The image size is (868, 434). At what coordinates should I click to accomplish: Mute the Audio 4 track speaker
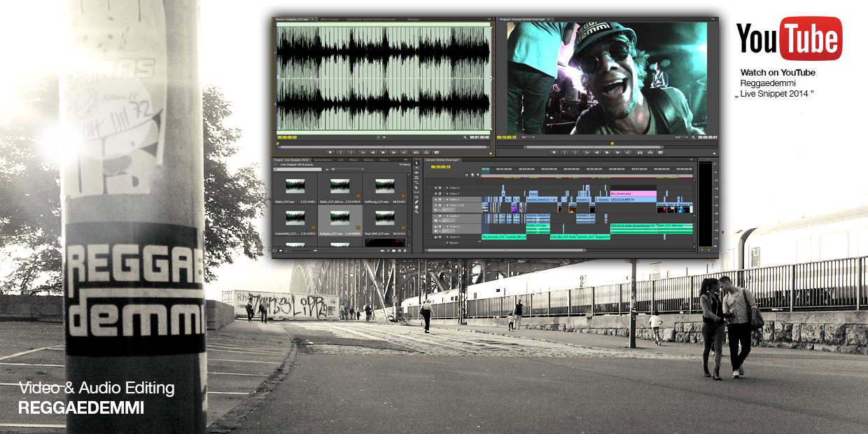[x=437, y=237]
